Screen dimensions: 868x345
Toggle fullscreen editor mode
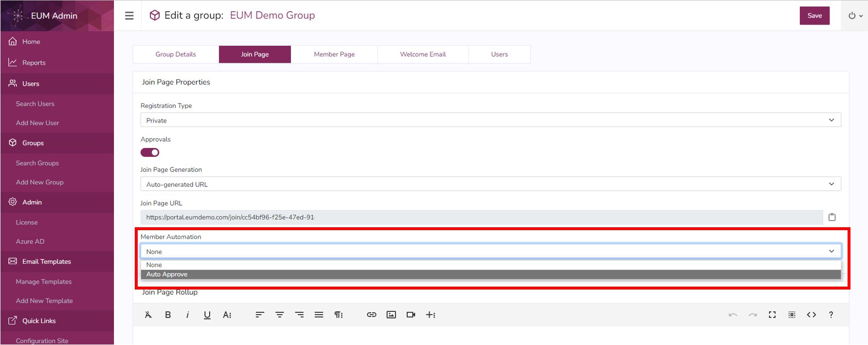(x=772, y=315)
